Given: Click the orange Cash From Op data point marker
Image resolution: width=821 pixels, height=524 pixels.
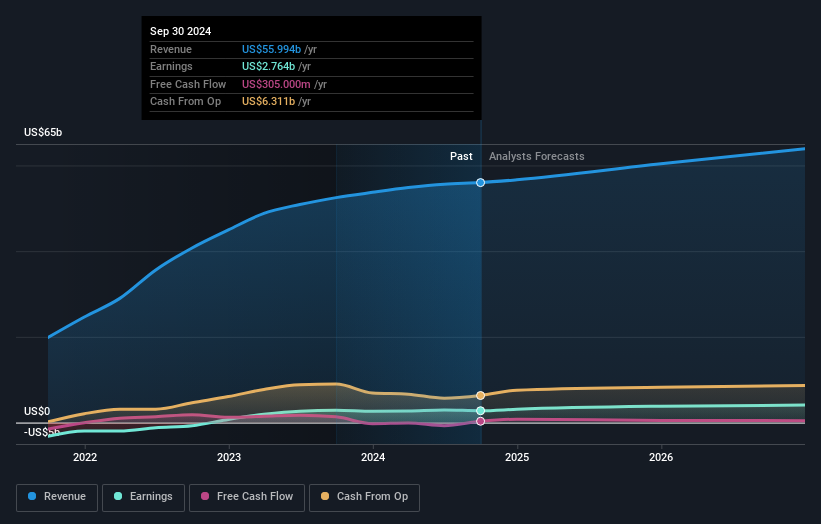Looking at the screenshot, I should point(480,395).
